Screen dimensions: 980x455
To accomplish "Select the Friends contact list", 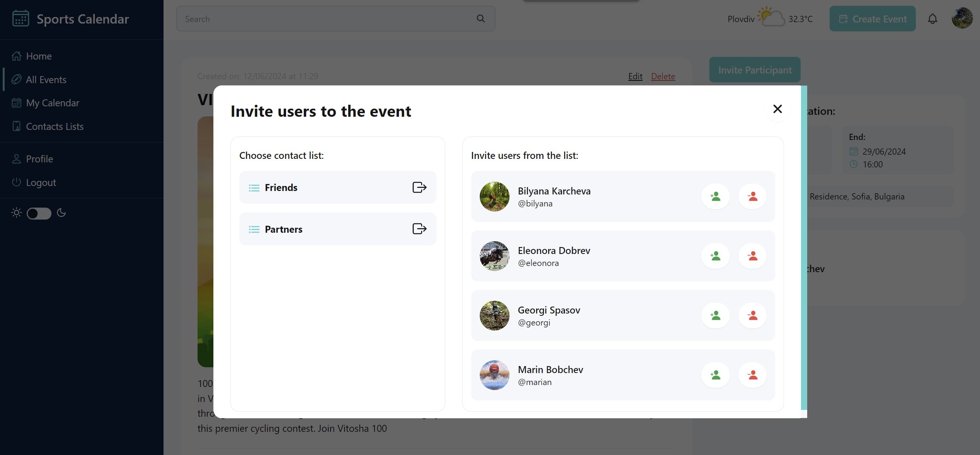I will (281, 187).
